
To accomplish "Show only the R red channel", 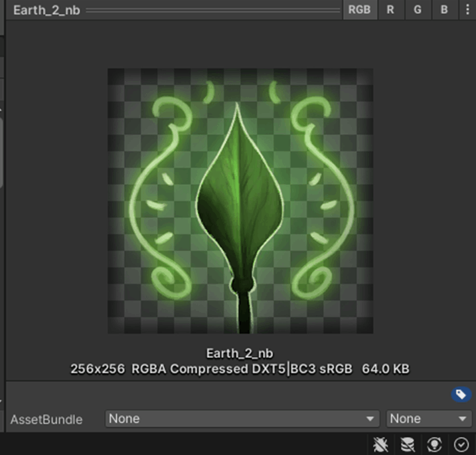I will pyautogui.click(x=391, y=10).
